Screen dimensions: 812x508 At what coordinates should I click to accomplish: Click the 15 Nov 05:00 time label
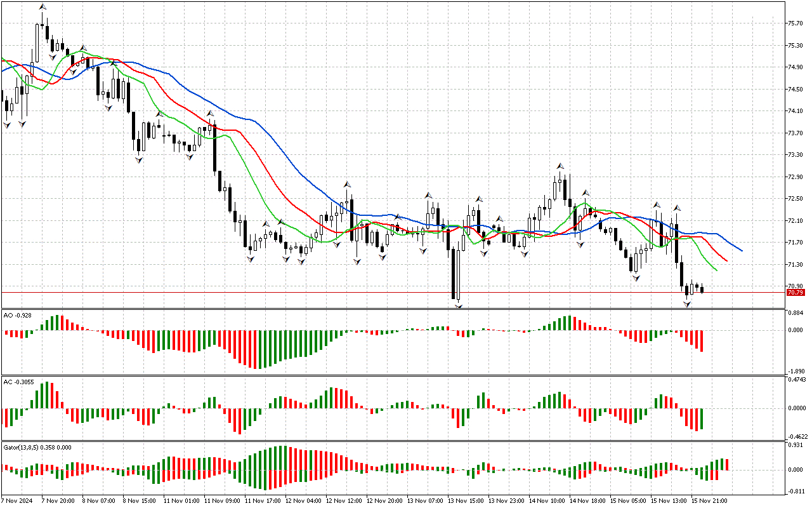tap(629, 500)
